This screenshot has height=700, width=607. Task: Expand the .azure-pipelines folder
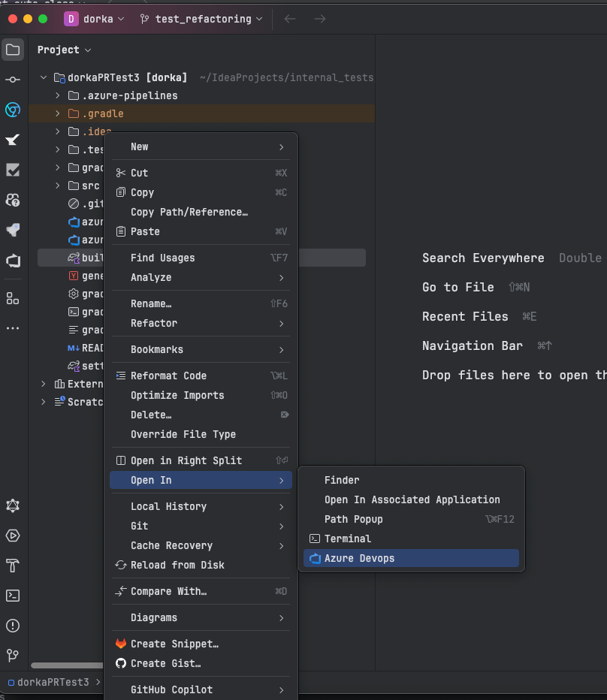[x=58, y=95]
